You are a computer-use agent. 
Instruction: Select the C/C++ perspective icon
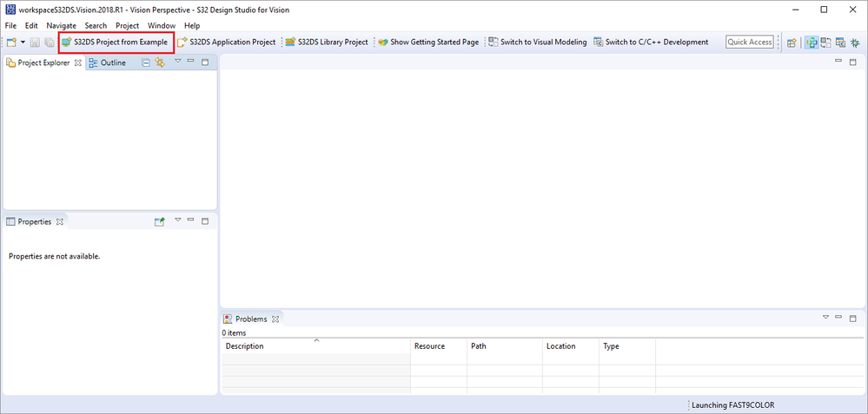pyautogui.click(x=840, y=43)
